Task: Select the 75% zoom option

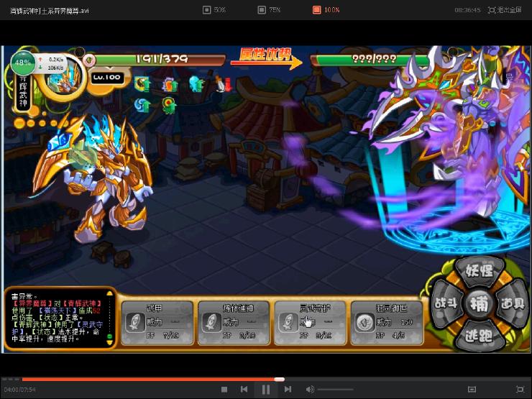Action: pos(269,10)
